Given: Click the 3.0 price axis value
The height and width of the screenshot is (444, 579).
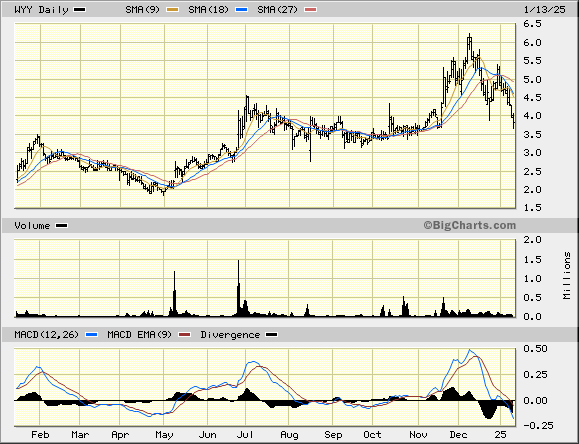Looking at the screenshot, I should click(x=532, y=153).
